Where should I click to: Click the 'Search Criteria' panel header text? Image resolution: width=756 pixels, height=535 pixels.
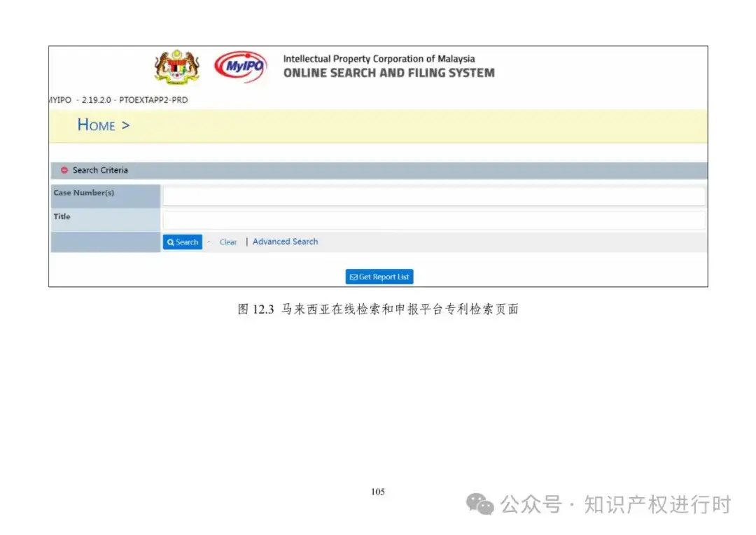(x=100, y=170)
